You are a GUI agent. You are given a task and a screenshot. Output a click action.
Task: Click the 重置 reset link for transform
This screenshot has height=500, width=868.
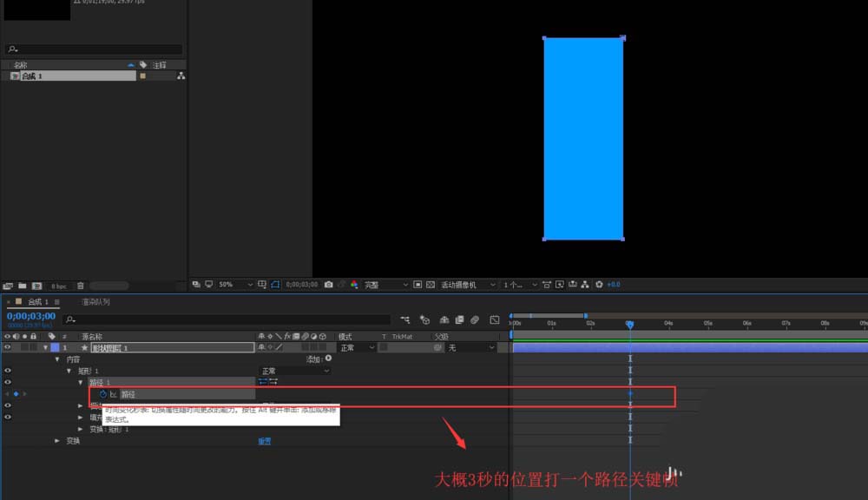(x=265, y=441)
